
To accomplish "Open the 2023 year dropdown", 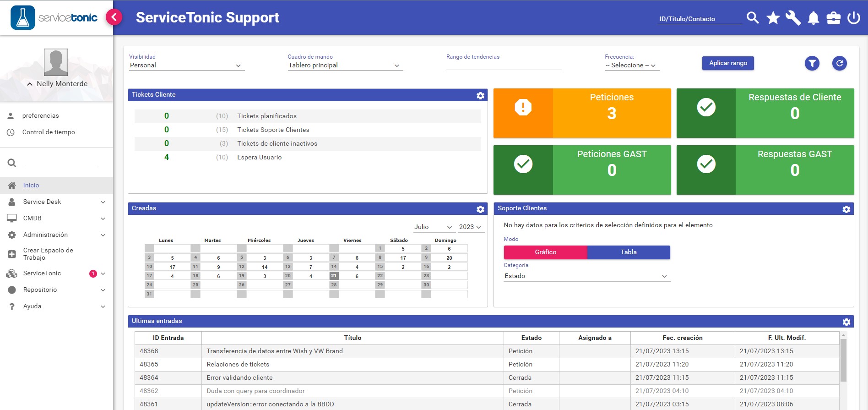I will pos(471,227).
